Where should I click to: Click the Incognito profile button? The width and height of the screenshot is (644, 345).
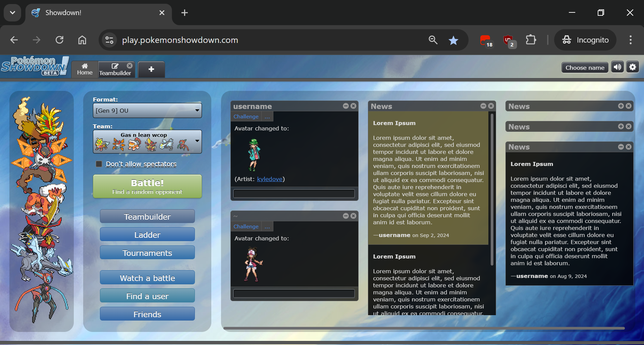pyautogui.click(x=585, y=40)
